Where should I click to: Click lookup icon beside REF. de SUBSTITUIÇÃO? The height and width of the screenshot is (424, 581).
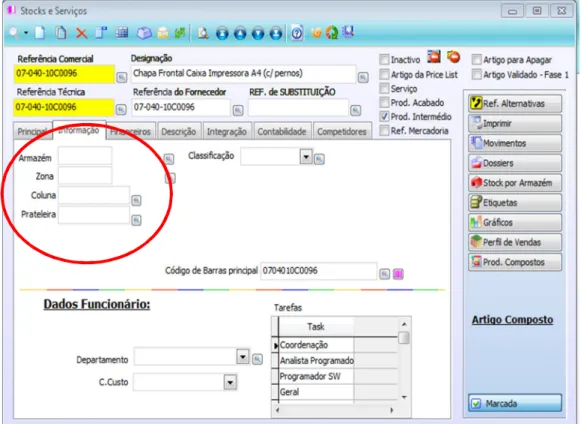click(356, 110)
